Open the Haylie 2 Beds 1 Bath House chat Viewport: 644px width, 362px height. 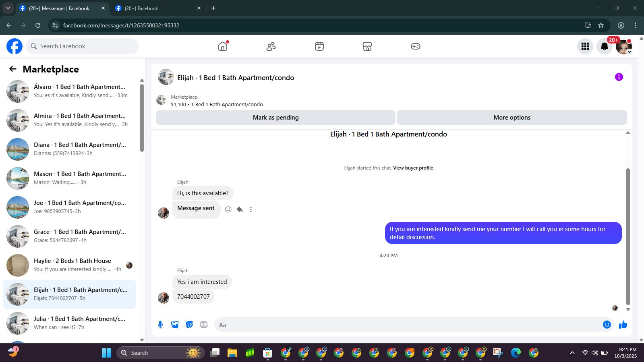click(x=69, y=265)
